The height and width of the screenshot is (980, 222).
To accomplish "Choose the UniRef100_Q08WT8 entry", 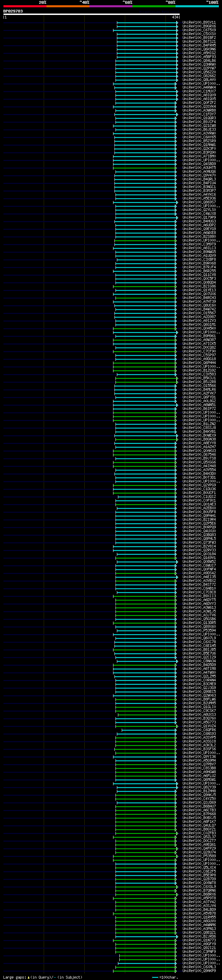I will pyautogui.click(x=199, y=883).
